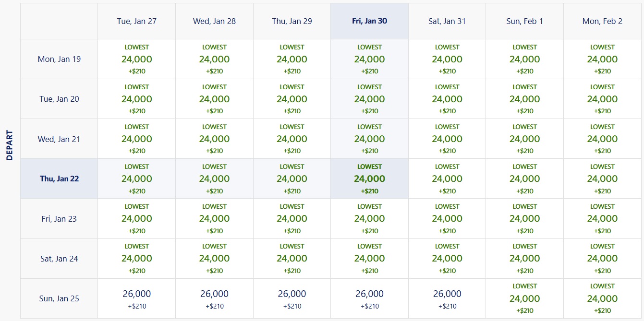The width and height of the screenshot is (644, 321).
Task: Select the Thu, Jan 22 departure row header
Action: [59, 178]
